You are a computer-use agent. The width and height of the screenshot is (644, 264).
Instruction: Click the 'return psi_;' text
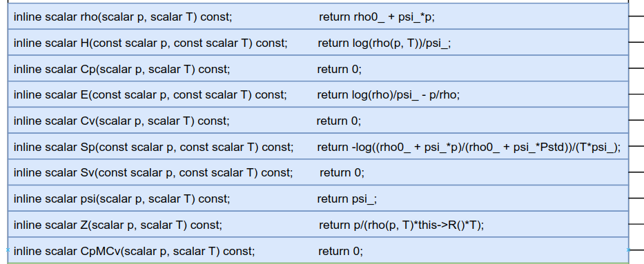(347, 199)
